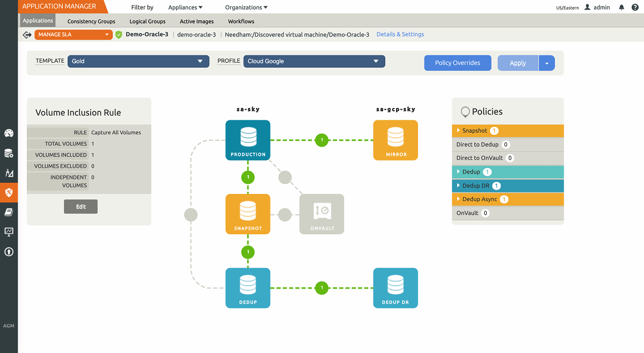Click the grayed-out ONVAULT node
The image size is (644, 353).
click(x=321, y=214)
